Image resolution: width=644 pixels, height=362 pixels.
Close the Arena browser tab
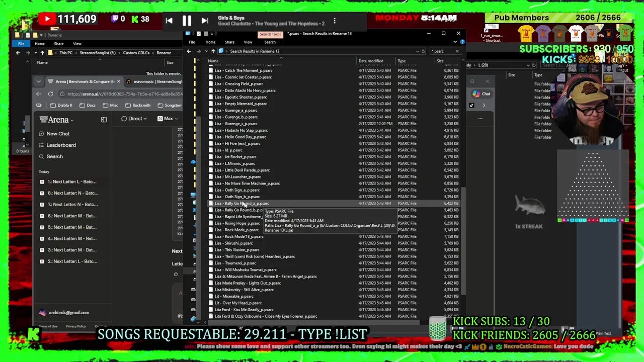118,81
